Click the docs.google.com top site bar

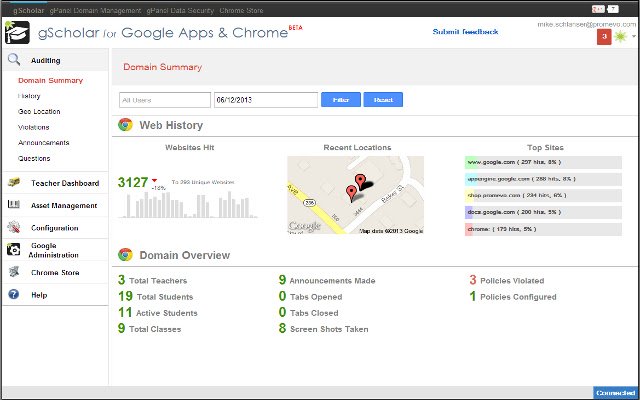(x=543, y=212)
